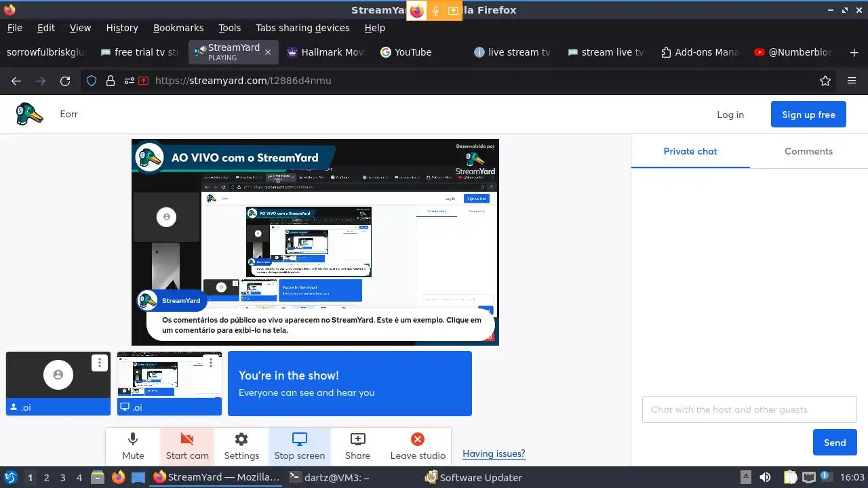Launch Firefox from the panel
868x488 pixels.
[119, 477]
